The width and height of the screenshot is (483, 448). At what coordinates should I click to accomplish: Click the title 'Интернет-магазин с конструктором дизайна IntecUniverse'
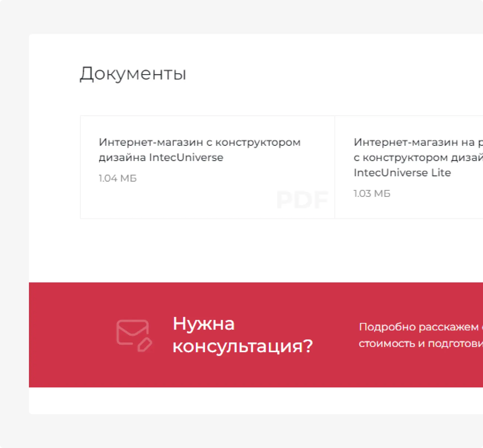(x=199, y=150)
